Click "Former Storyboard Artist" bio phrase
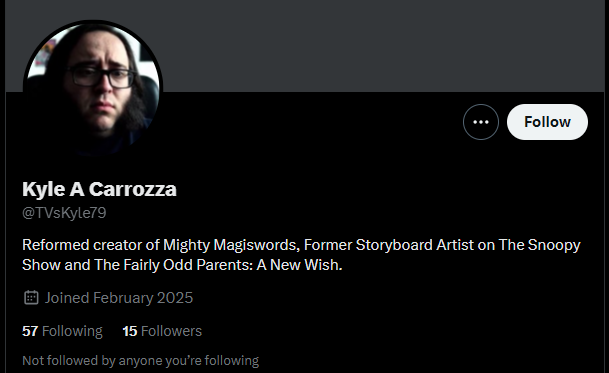Image resolution: width=609 pixels, height=373 pixels. point(389,245)
